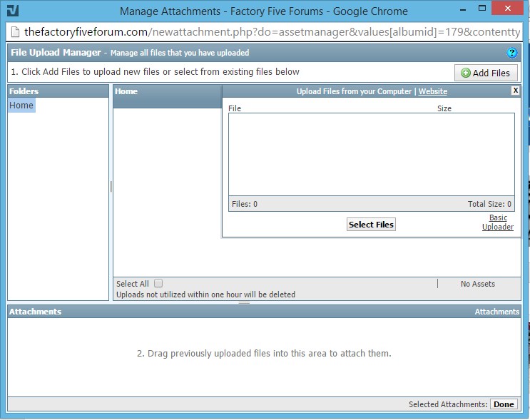This screenshot has width=530, height=420.
Task: Minimize the Chrome window
Action: point(463,9)
